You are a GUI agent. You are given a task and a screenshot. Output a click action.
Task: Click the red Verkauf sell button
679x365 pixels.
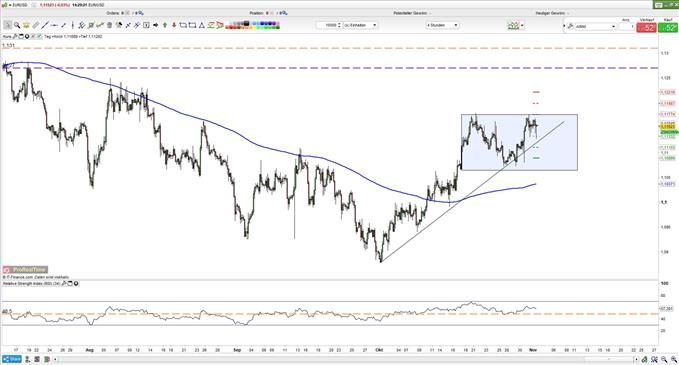pyautogui.click(x=647, y=27)
